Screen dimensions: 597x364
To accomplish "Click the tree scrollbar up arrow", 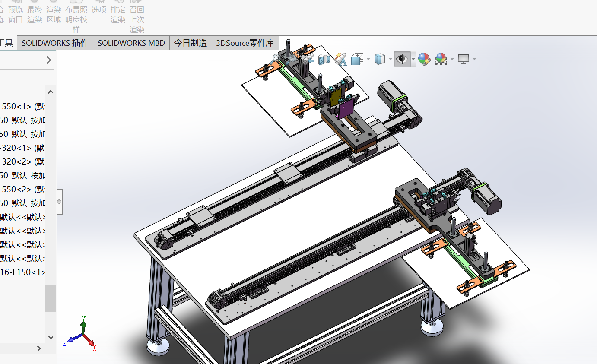I will point(51,92).
